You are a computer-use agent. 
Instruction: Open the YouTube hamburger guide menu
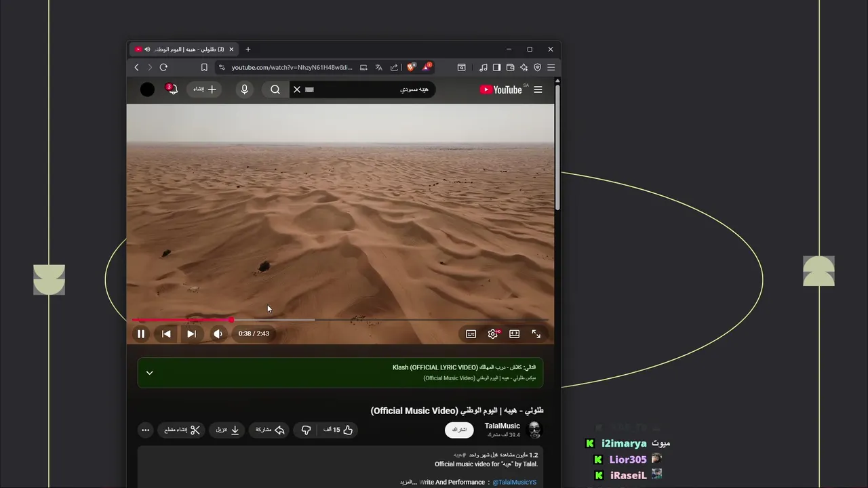538,89
